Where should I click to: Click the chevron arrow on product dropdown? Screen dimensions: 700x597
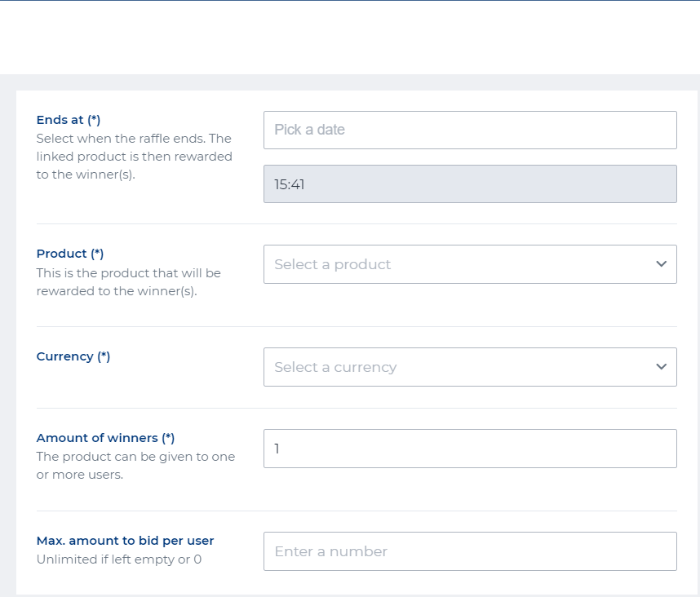coord(661,264)
